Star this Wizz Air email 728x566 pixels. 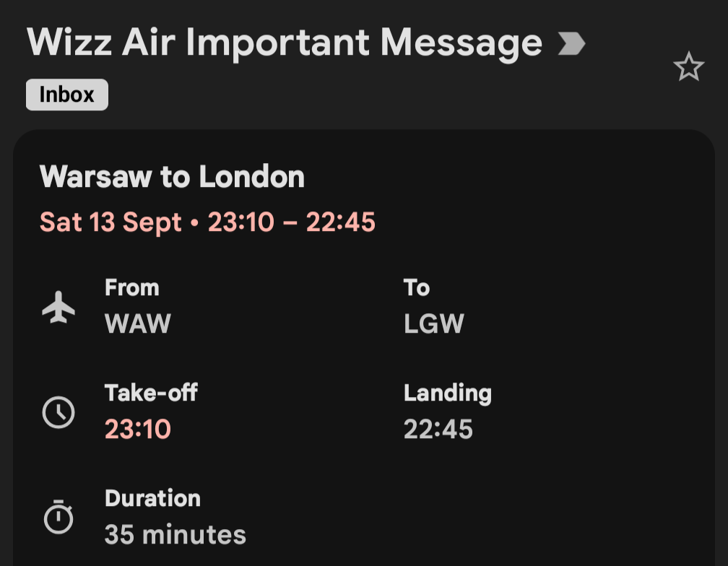pyautogui.click(x=688, y=66)
